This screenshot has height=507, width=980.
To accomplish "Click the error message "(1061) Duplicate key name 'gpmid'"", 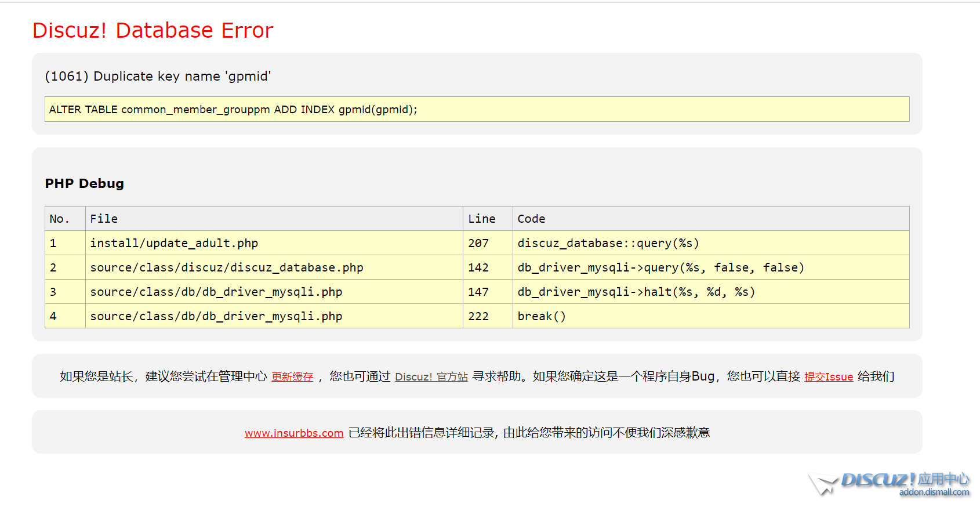I will coord(158,76).
